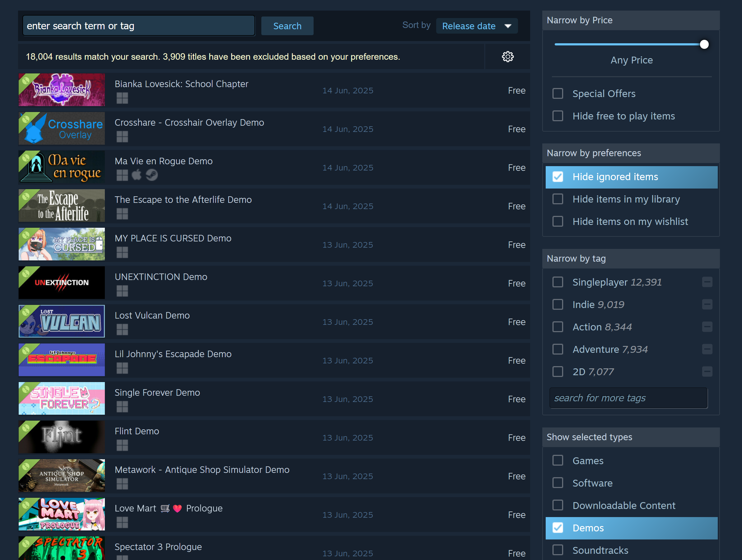Open Lost Vulcan thumbnail image
This screenshot has width=742, height=560.
tap(62, 321)
